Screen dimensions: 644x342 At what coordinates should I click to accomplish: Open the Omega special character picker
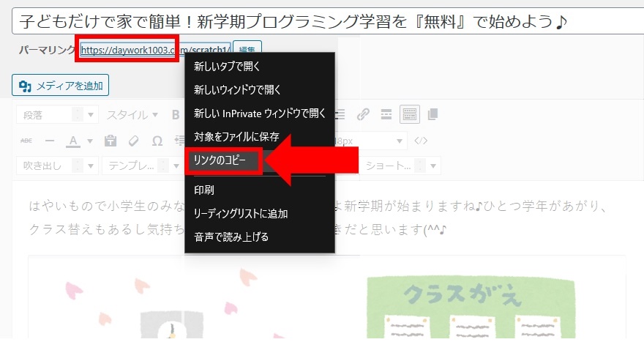point(157,141)
